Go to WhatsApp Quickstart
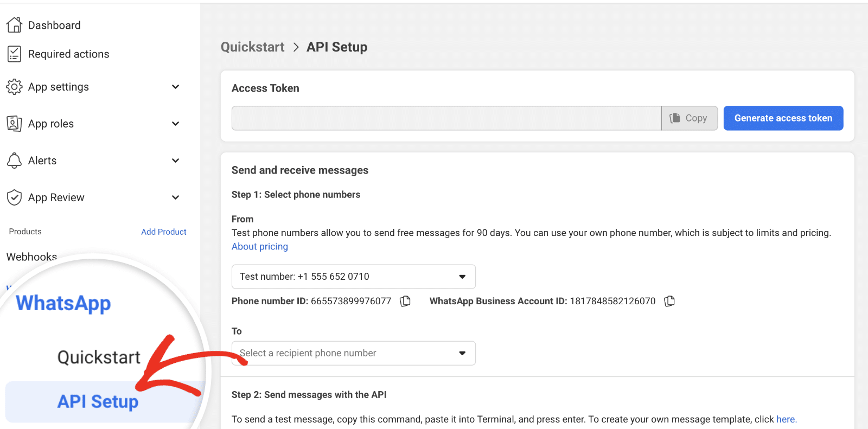 click(99, 357)
